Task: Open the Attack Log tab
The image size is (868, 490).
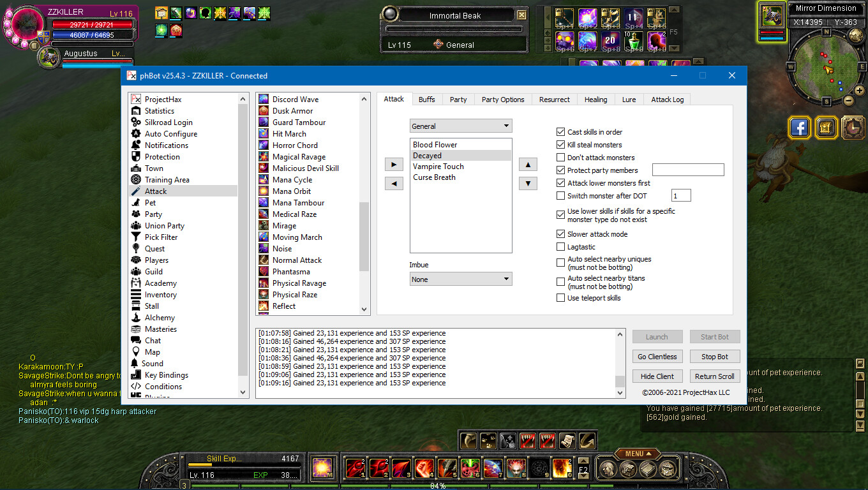Action: [x=667, y=100]
